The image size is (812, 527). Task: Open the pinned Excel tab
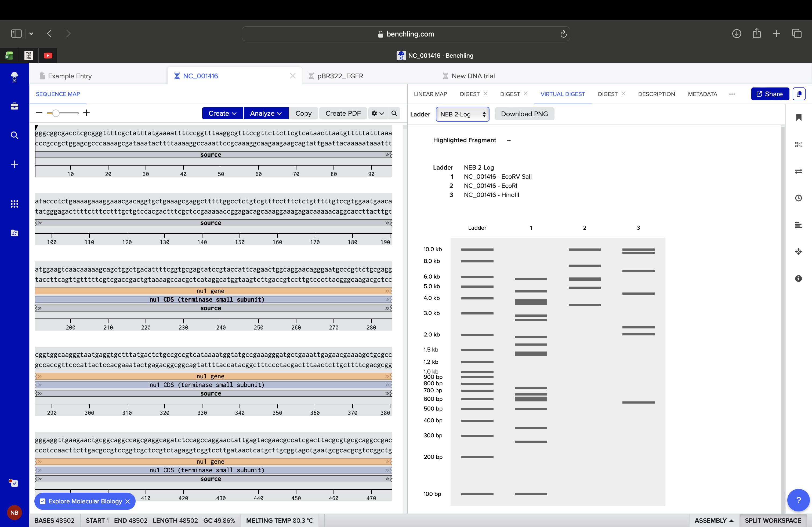(x=9, y=55)
